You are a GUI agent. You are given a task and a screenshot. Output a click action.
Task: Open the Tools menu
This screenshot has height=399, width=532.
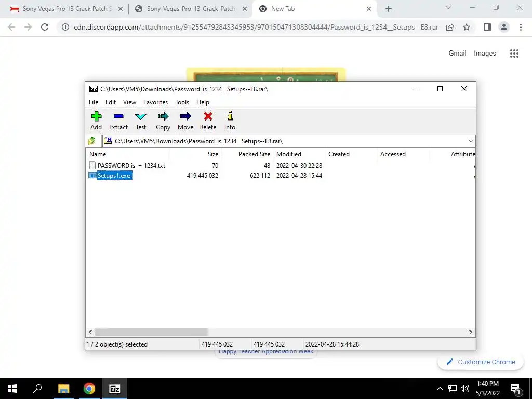(x=182, y=102)
